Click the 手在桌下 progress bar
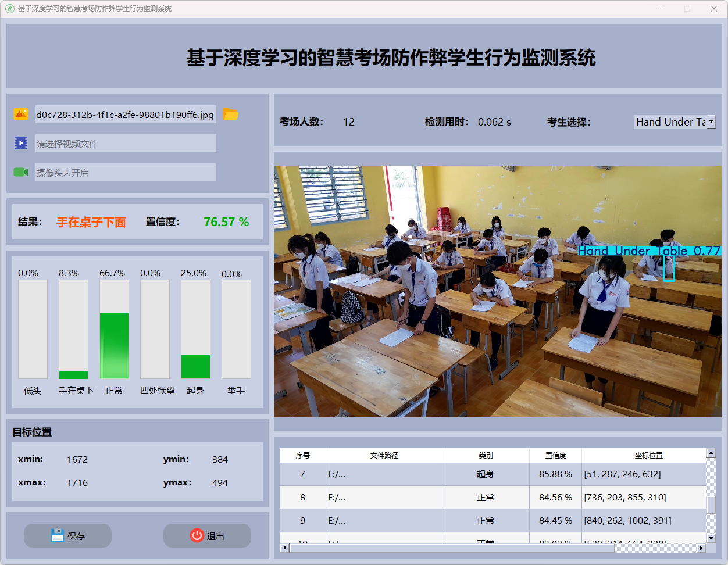Viewport: 728px width, 565px height. point(73,330)
